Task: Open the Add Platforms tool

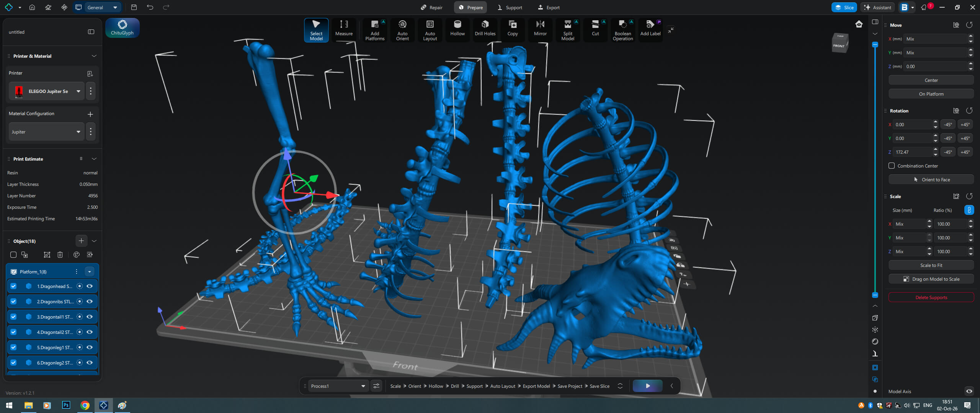Action: (x=375, y=29)
